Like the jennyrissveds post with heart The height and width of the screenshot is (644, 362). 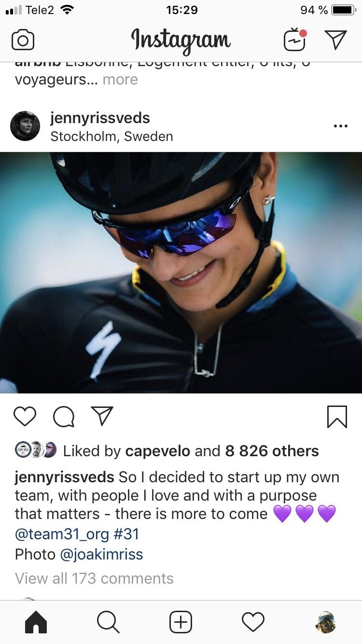[25, 416]
